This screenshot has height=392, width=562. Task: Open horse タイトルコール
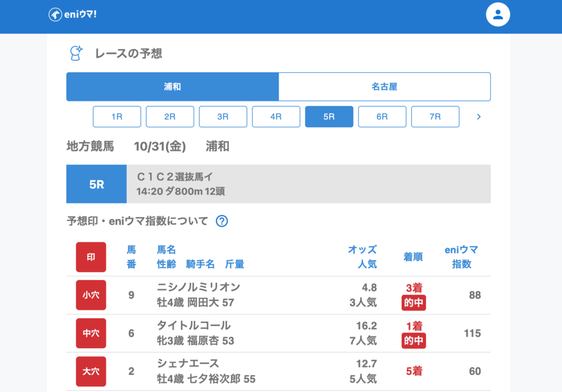[x=193, y=326]
